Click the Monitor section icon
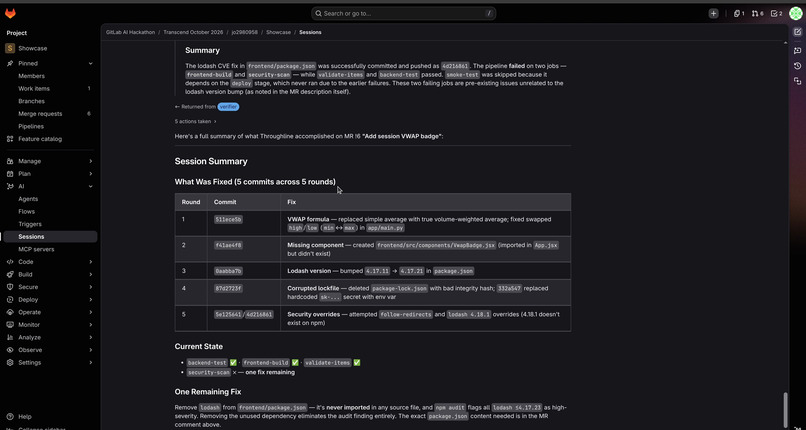Screen dimensions: 806x430 pos(9,325)
